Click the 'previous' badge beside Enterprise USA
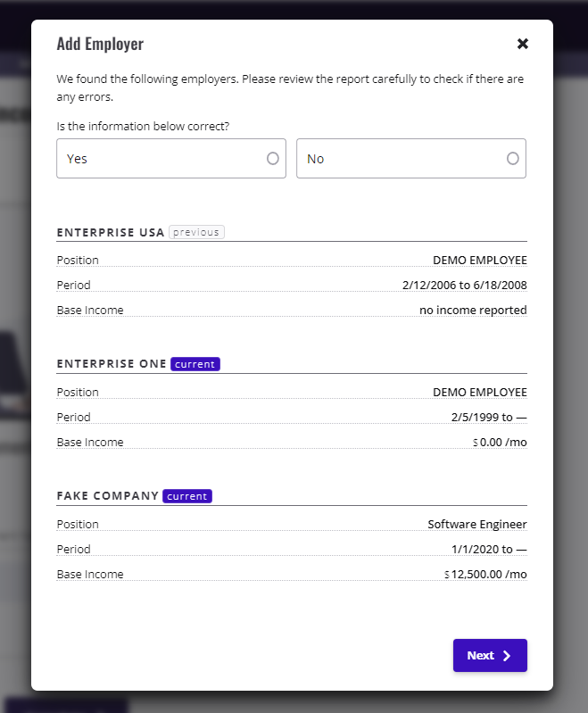The image size is (588, 713). pyautogui.click(x=196, y=232)
